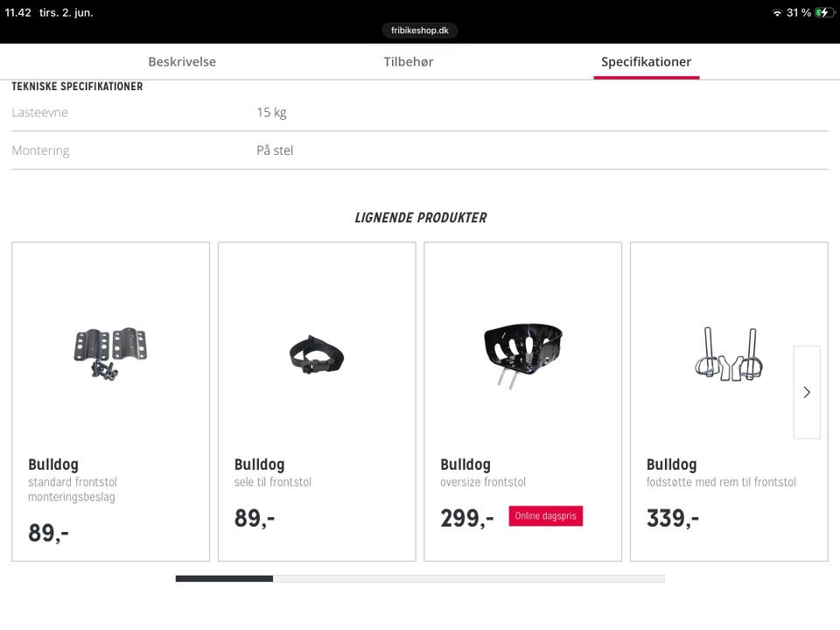Click the 89,- price under sele til frontstol
840x630 pixels.
255,518
